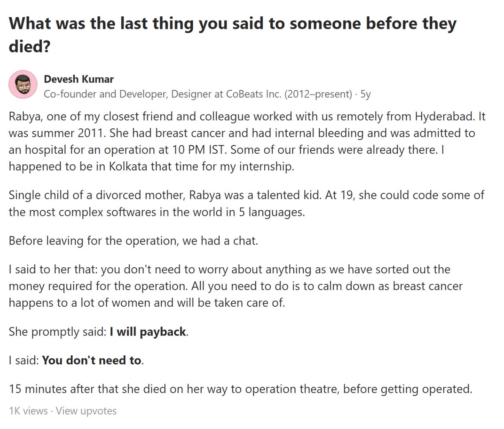The width and height of the screenshot is (504, 429).
Task: Click the paragraph starting 'Single child of a divorced'
Action: [x=247, y=203]
